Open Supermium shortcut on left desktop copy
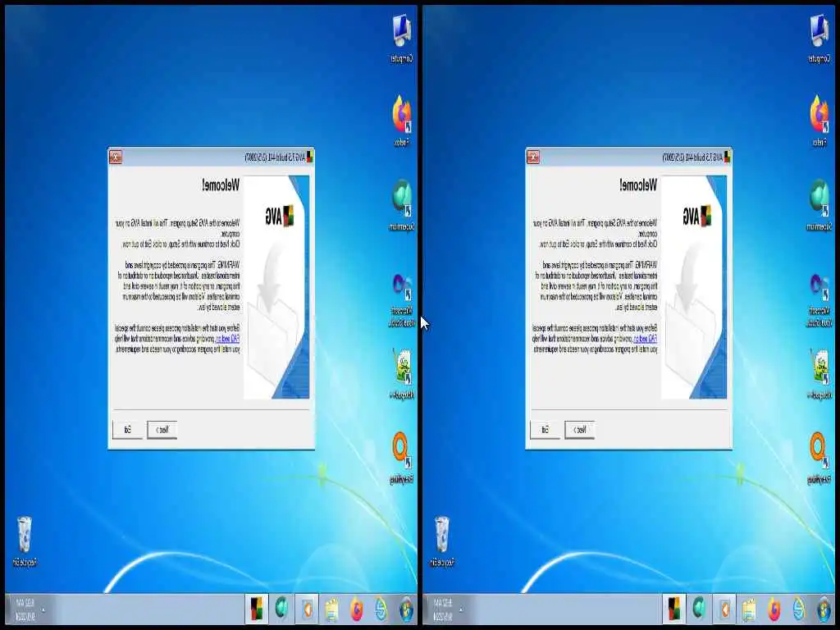The image size is (840, 630). (x=401, y=205)
